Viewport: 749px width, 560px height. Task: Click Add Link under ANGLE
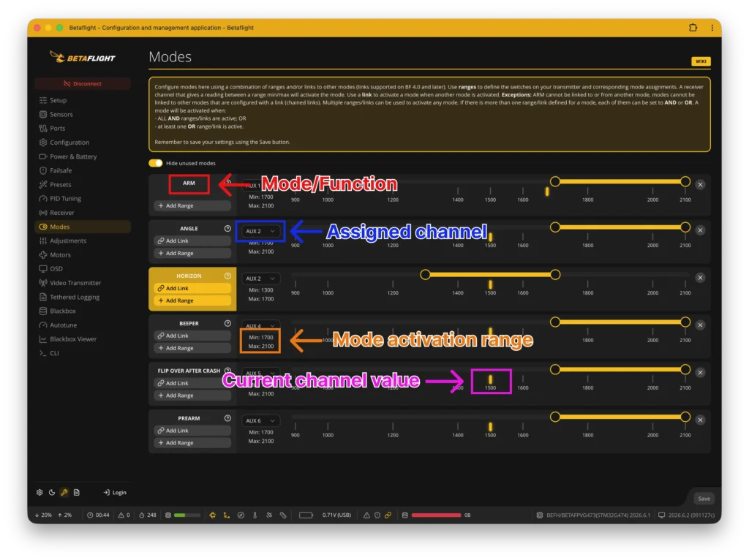pyautogui.click(x=192, y=241)
